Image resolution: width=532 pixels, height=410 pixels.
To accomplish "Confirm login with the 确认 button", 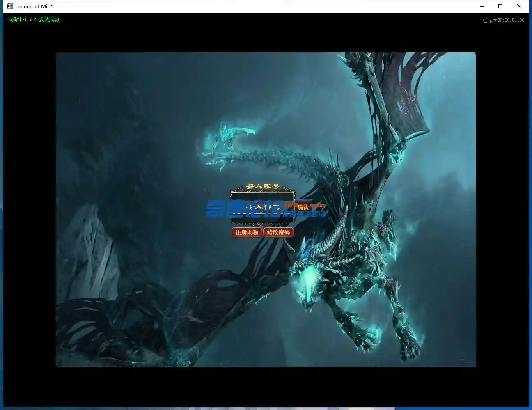I will (x=303, y=207).
